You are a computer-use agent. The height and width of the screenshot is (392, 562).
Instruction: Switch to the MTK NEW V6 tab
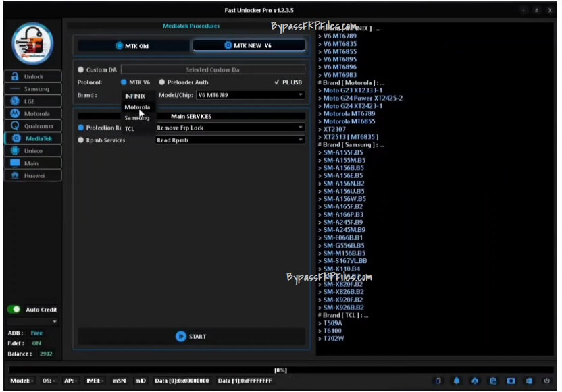pos(249,45)
